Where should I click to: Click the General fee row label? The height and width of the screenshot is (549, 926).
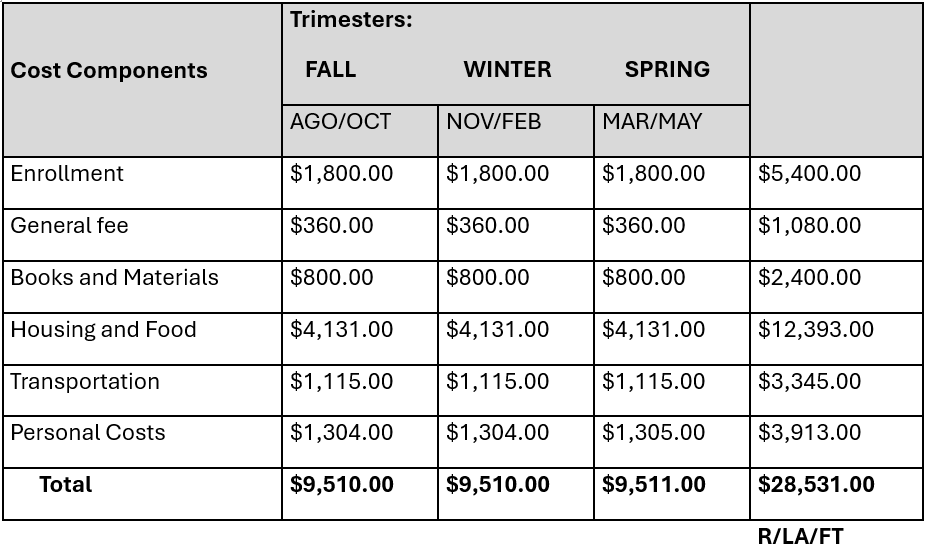tap(69, 226)
